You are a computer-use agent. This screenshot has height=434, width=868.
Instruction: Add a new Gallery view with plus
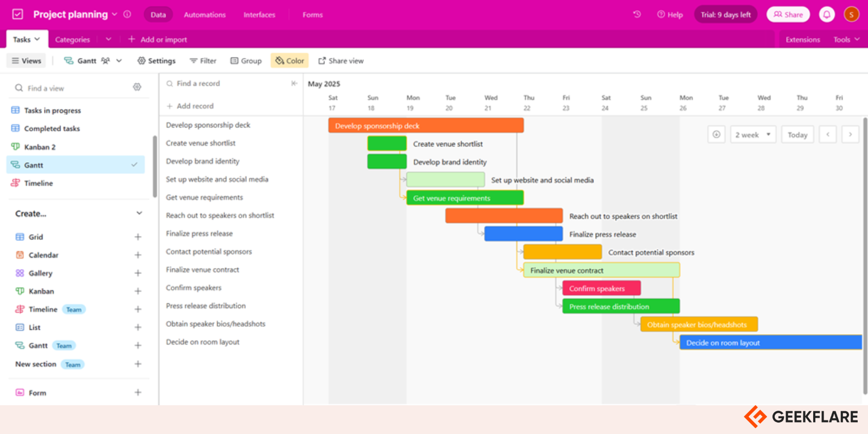point(138,273)
